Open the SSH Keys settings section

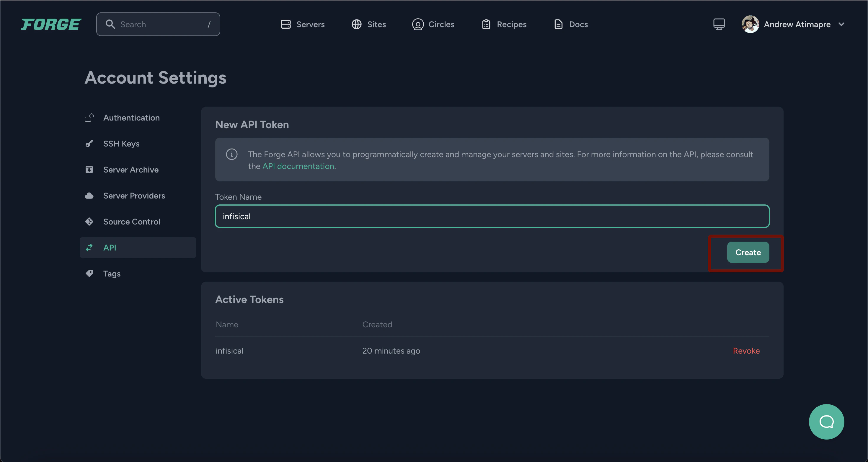(138, 144)
